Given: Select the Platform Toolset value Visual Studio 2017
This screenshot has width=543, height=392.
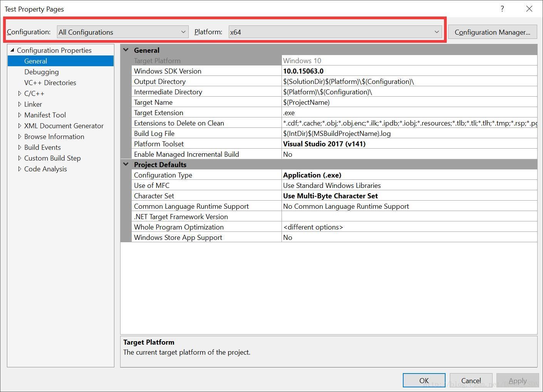Looking at the screenshot, I should click(x=409, y=144).
